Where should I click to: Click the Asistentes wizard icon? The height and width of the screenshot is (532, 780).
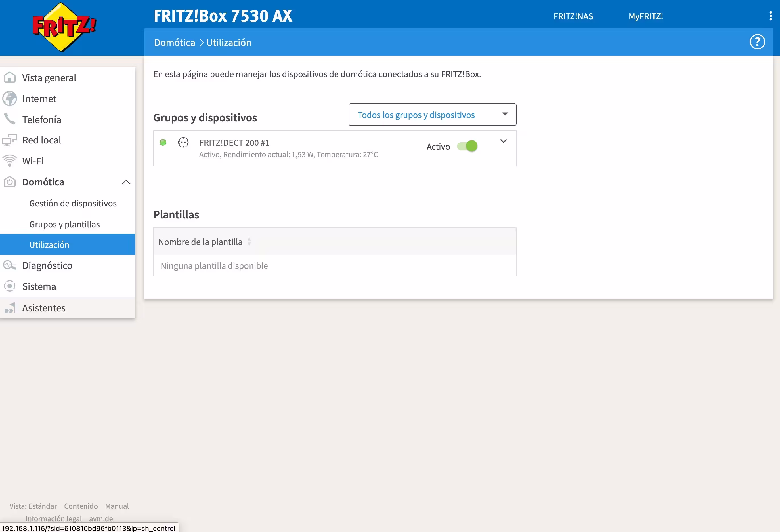[9, 308]
